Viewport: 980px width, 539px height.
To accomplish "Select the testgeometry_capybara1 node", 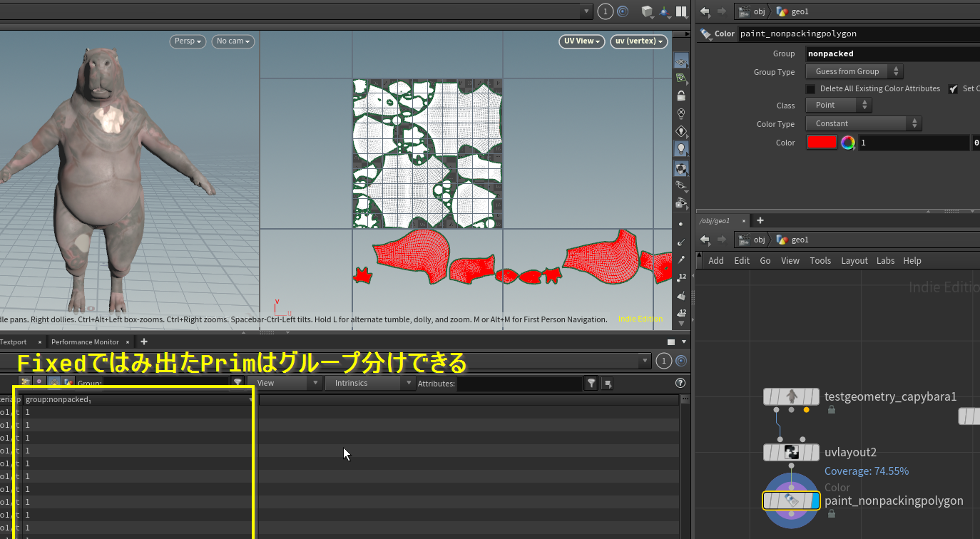I will [791, 396].
